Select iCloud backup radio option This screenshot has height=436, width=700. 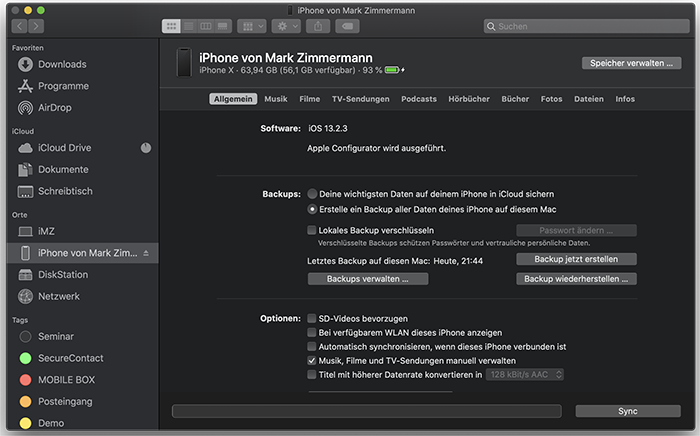[x=313, y=194]
